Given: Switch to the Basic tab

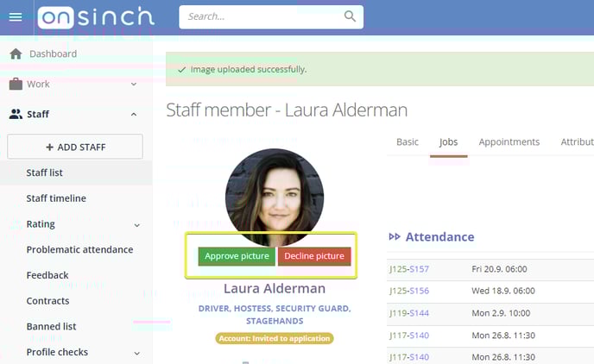Looking at the screenshot, I should point(408,142).
